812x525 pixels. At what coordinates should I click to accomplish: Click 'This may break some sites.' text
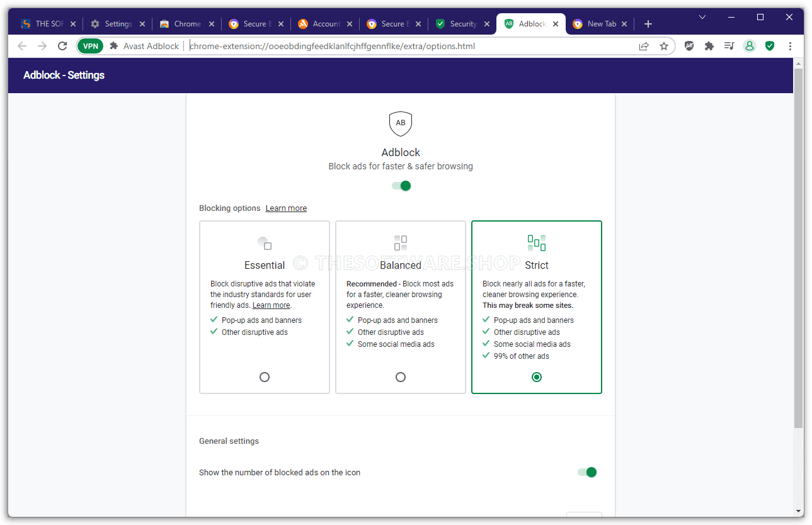[x=528, y=305]
